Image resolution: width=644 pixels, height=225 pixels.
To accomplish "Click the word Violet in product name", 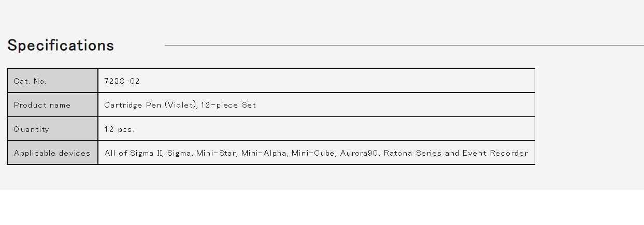I will click(x=180, y=105).
